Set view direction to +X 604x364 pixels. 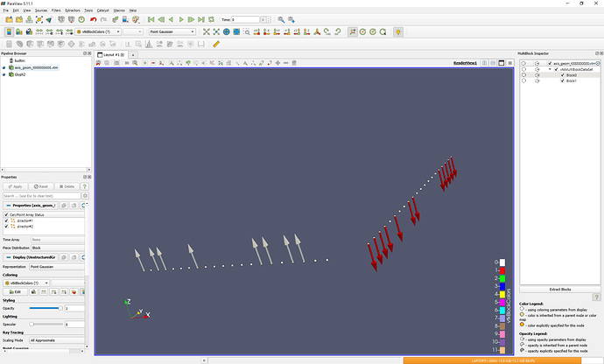pyautogui.click(x=256, y=32)
